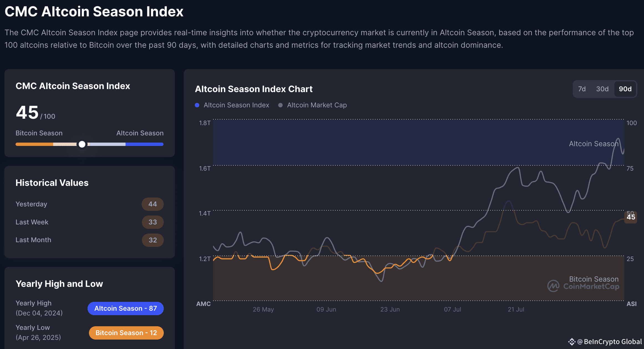
Task: Click the large 45 index score
Action: [x=27, y=112]
